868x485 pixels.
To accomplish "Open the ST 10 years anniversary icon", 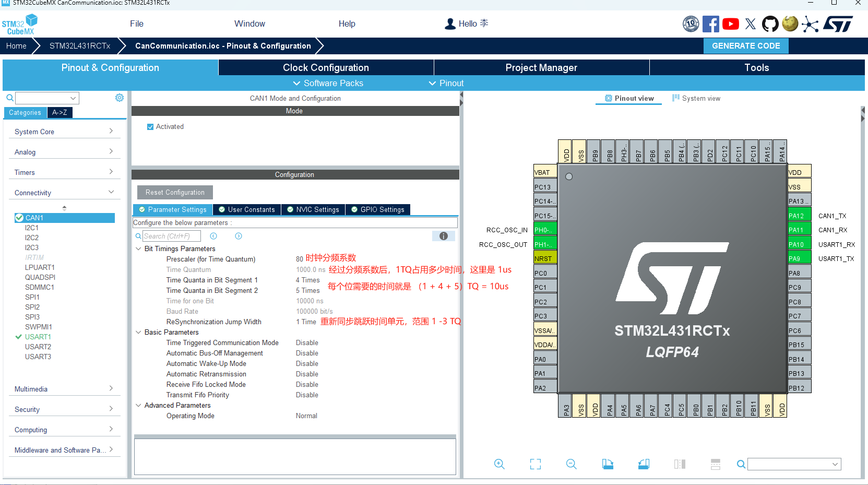I will (x=691, y=23).
